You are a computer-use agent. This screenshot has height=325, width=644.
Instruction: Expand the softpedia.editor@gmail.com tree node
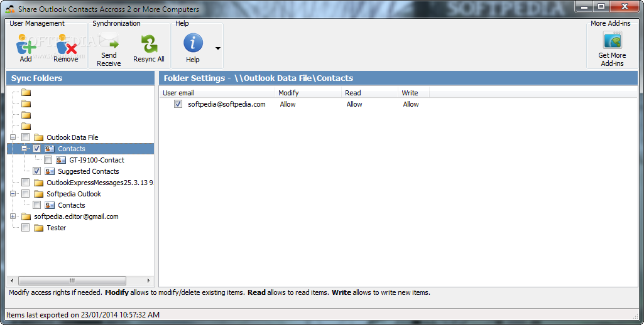coord(13,216)
